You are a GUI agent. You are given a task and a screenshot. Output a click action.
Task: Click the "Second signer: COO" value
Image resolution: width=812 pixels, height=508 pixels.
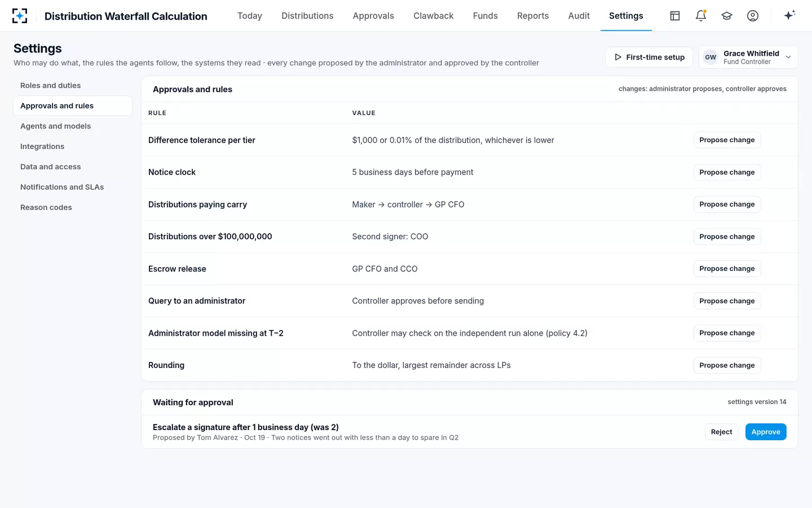[x=390, y=237]
